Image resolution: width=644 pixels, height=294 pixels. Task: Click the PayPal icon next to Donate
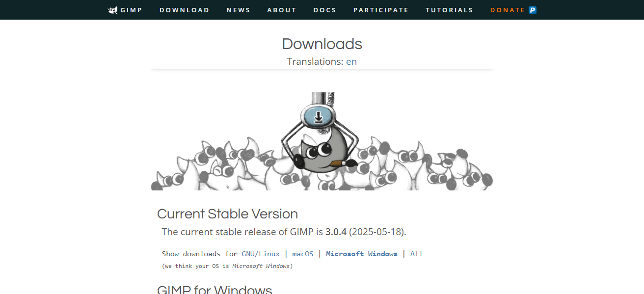pos(533,10)
